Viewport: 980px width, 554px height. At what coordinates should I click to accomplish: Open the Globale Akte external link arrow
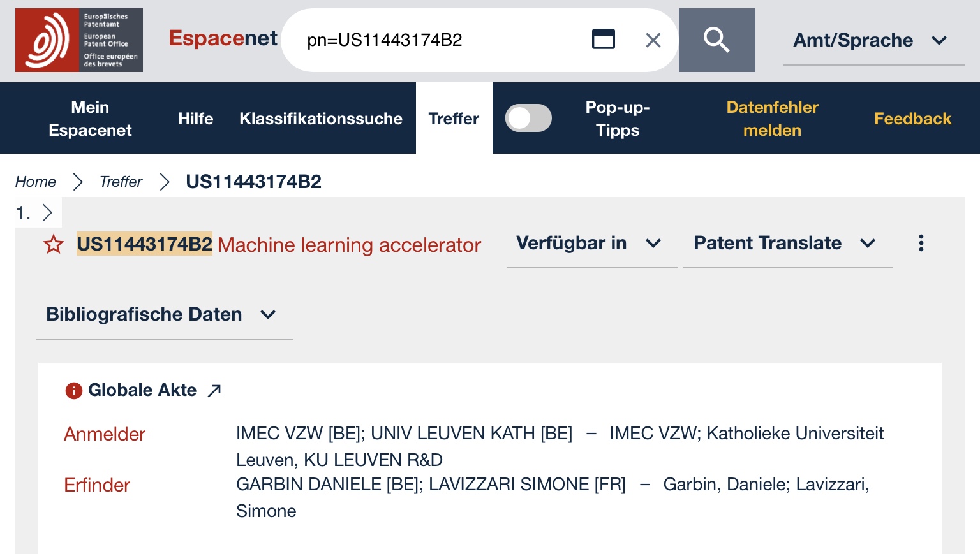point(214,390)
